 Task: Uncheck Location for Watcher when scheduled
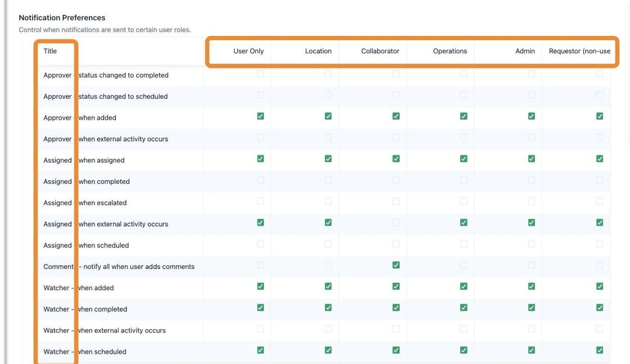(x=328, y=350)
